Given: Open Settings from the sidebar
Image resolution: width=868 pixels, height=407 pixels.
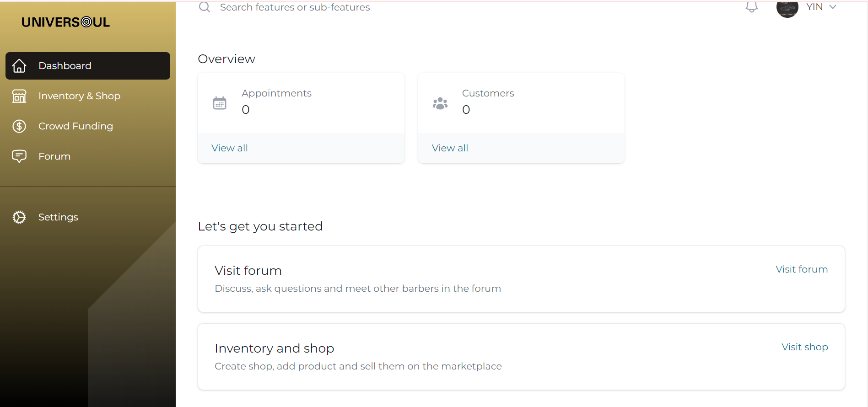Looking at the screenshot, I should coord(58,217).
